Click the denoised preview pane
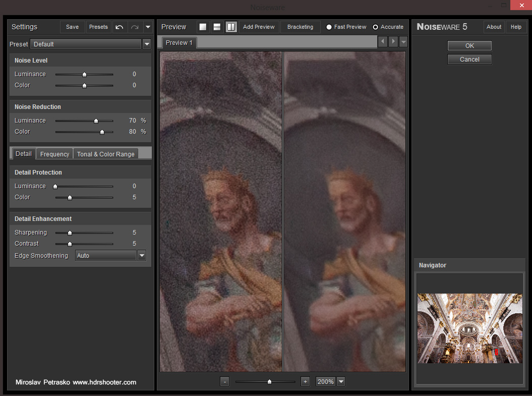Viewport: 532px width, 396px height. click(344, 211)
